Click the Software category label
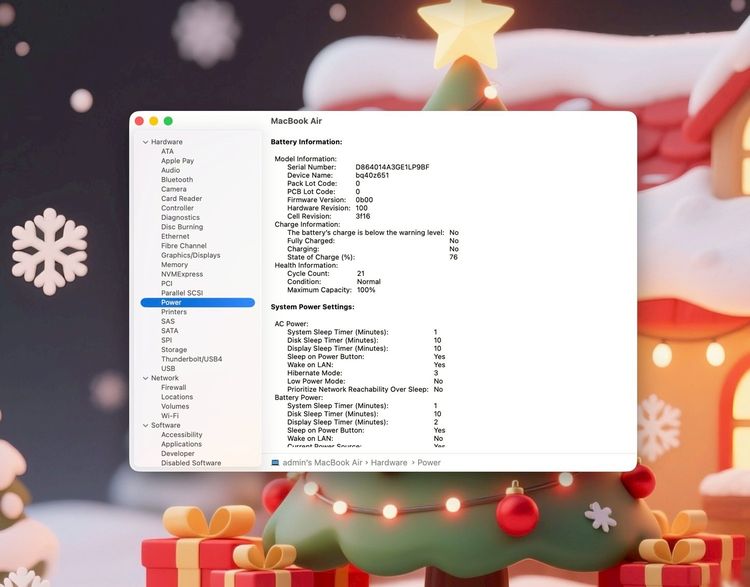 coord(165,425)
